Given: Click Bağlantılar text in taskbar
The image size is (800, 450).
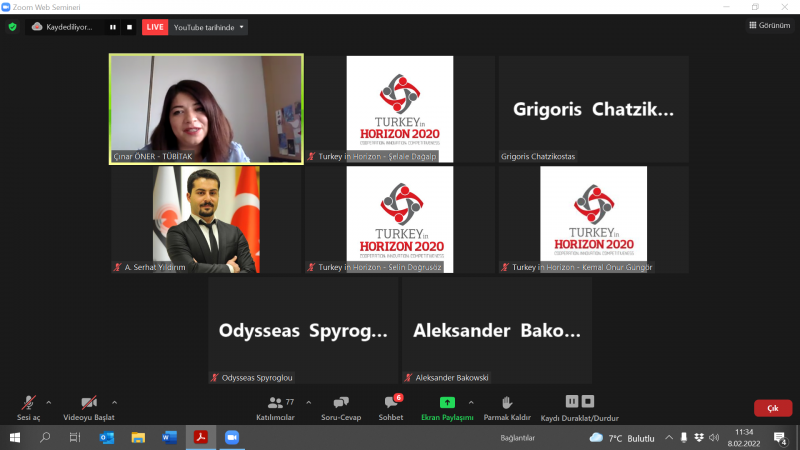Looking at the screenshot, I should 517,438.
